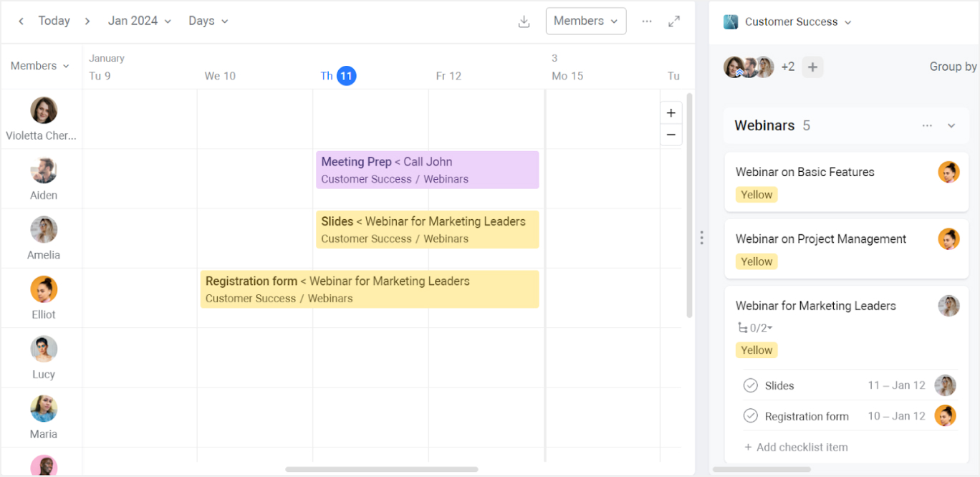Open the Jan 2024 date dropdown
This screenshot has height=477, width=980.
(140, 21)
